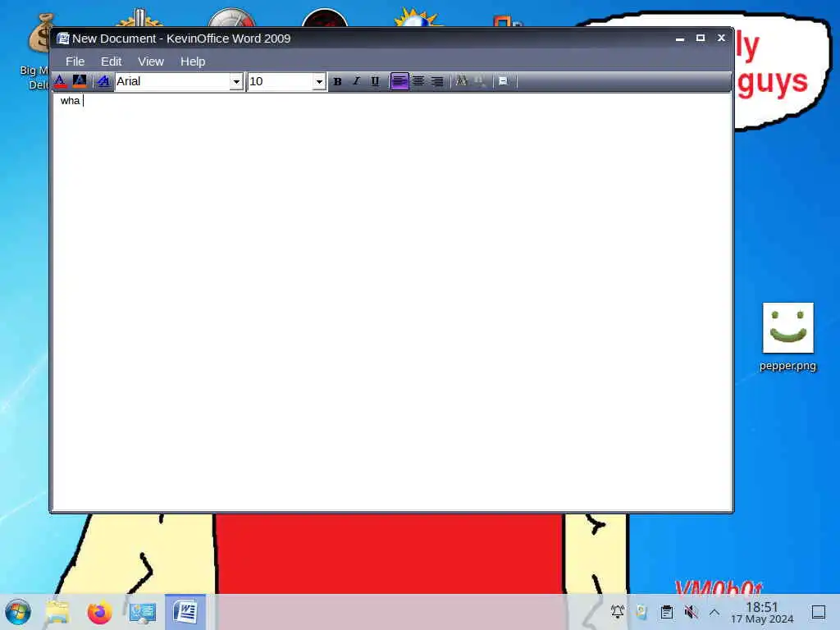
Task: Open the View menu
Action: [151, 62]
